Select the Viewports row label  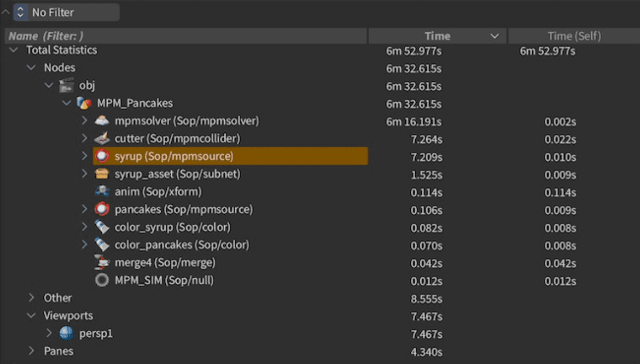point(68,315)
